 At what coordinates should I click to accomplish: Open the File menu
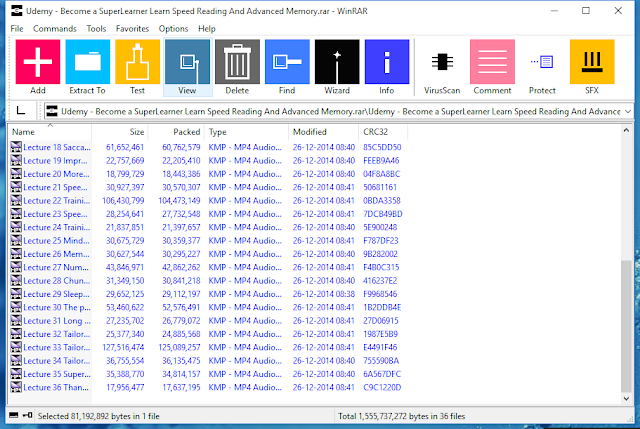click(17, 29)
